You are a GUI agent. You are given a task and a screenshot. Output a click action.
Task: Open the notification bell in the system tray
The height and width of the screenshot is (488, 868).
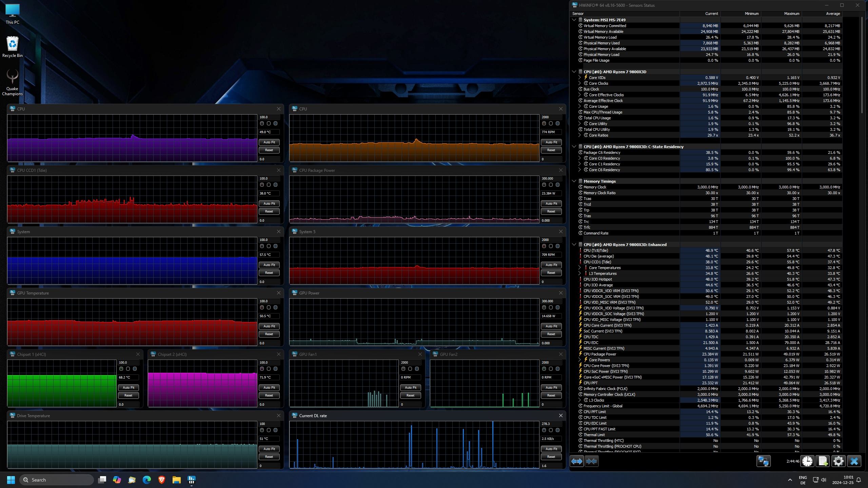[859, 480]
